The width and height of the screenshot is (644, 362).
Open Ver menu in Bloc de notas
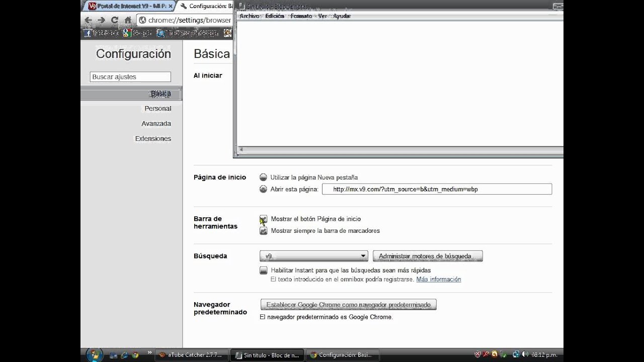point(323,16)
